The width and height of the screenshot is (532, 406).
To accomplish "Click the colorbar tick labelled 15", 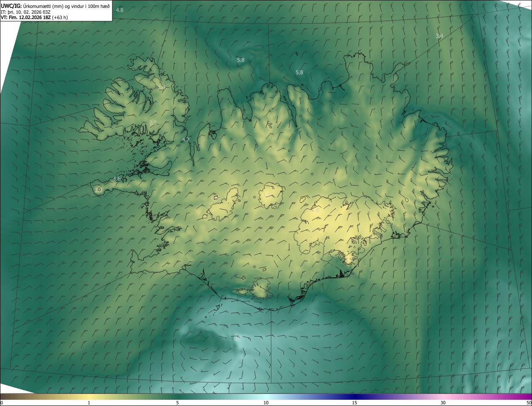I will [355, 403].
